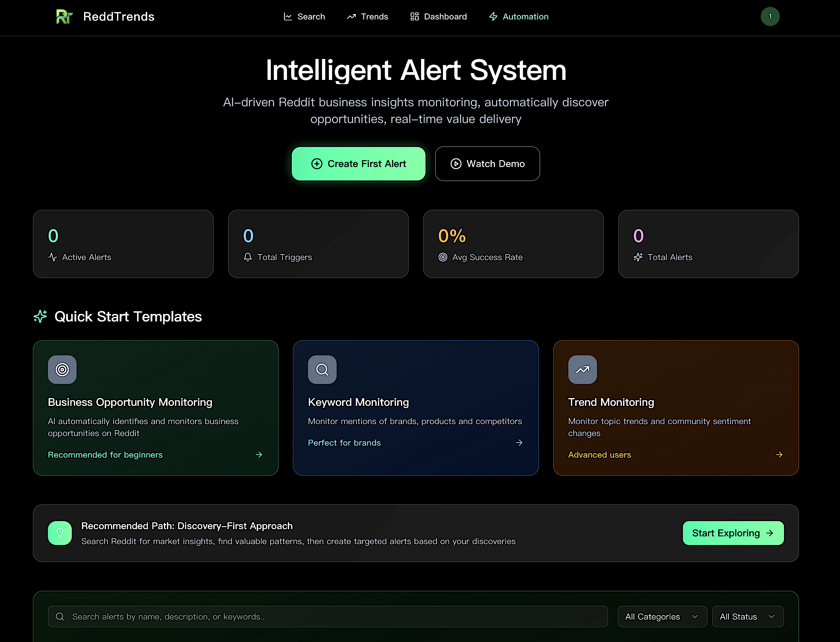Screen dimensions: 840x642
Task: Click the trending arrow icon on Trend Monitoring card
Action: [582, 370]
